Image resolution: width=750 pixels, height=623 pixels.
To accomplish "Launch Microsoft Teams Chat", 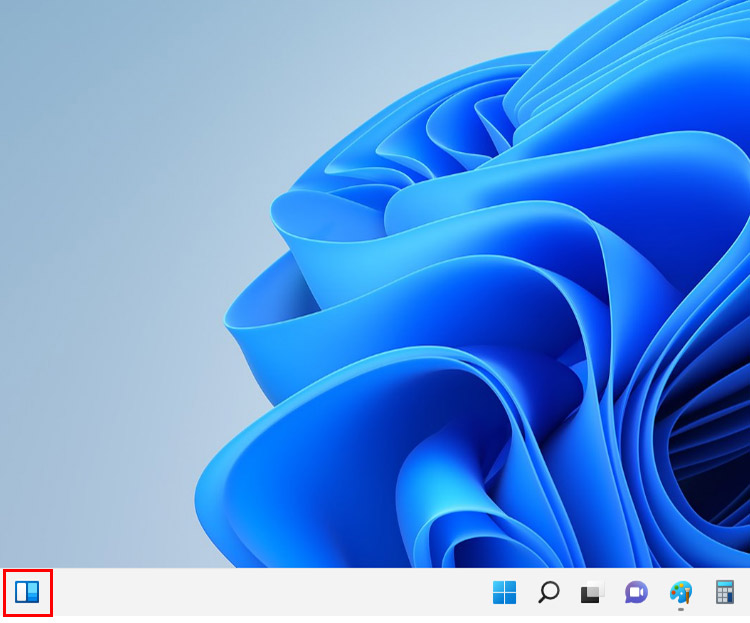I will [636, 593].
